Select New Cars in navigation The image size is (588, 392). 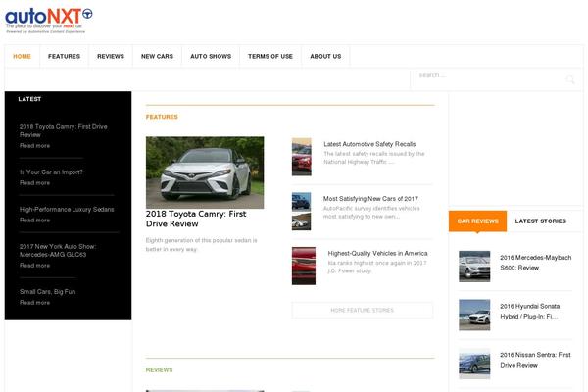tap(157, 56)
